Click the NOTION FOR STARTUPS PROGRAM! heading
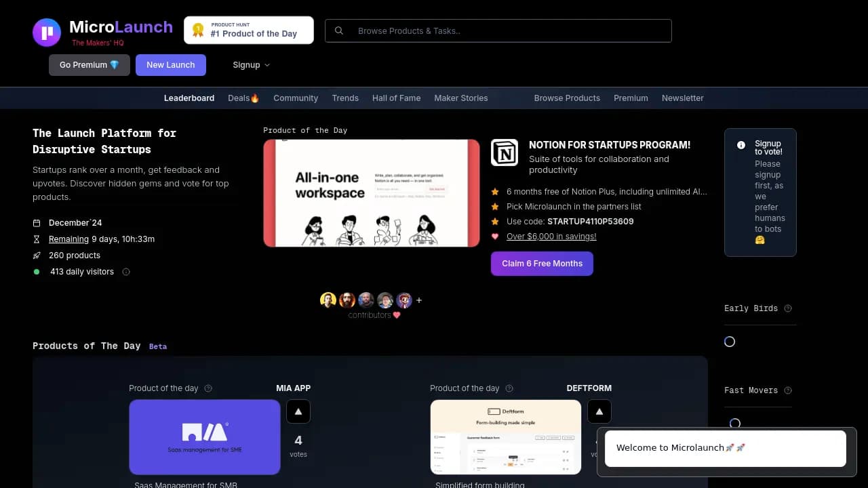The height and width of the screenshot is (488, 868). click(x=610, y=145)
